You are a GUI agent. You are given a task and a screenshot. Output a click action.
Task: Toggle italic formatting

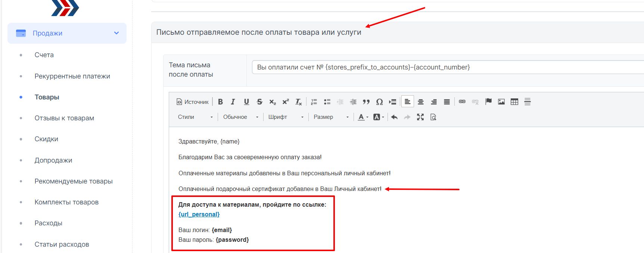(x=233, y=102)
